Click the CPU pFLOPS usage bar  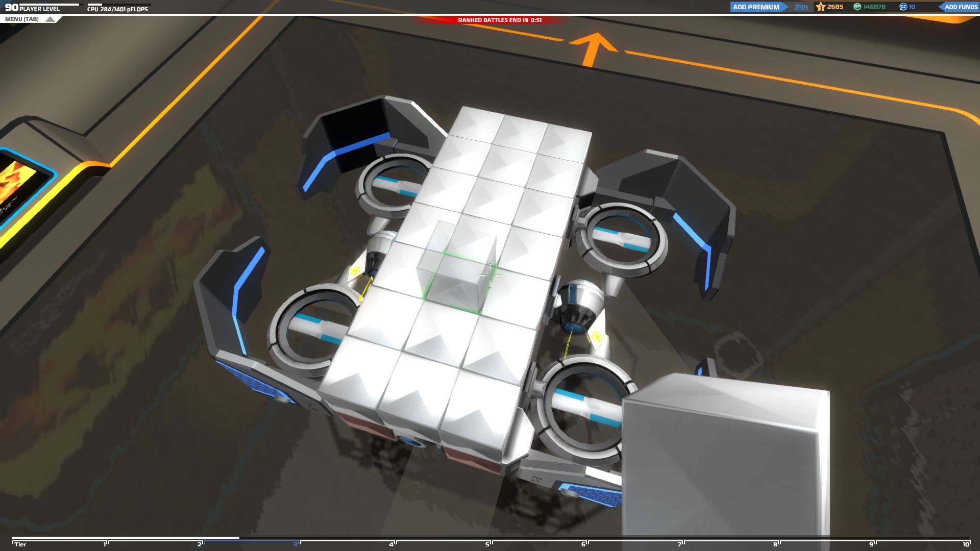coord(119,5)
